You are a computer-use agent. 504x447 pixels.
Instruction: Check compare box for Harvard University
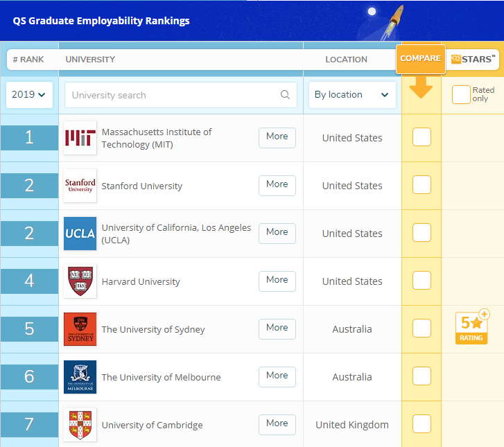pos(422,281)
